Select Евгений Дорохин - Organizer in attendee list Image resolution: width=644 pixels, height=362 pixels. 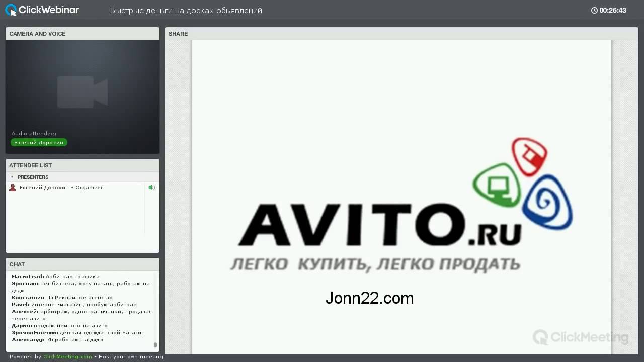(x=61, y=188)
